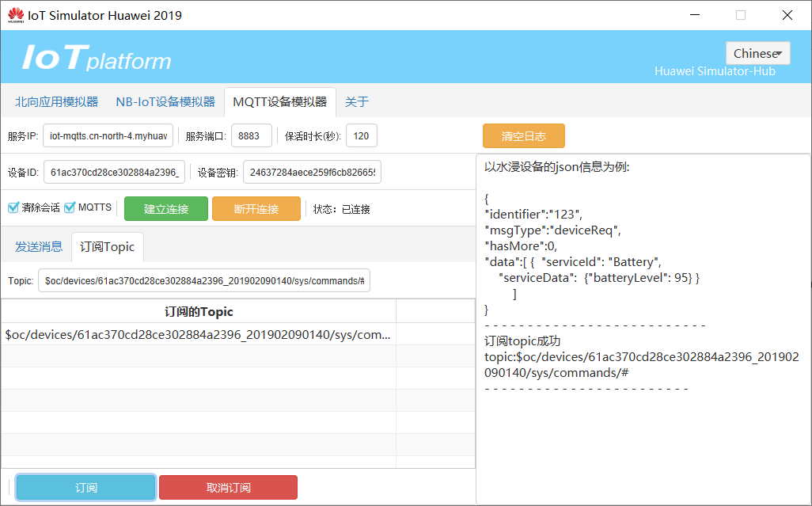Minimize the IoT Simulator window
Screen dimensions: 812x506
coord(695,15)
